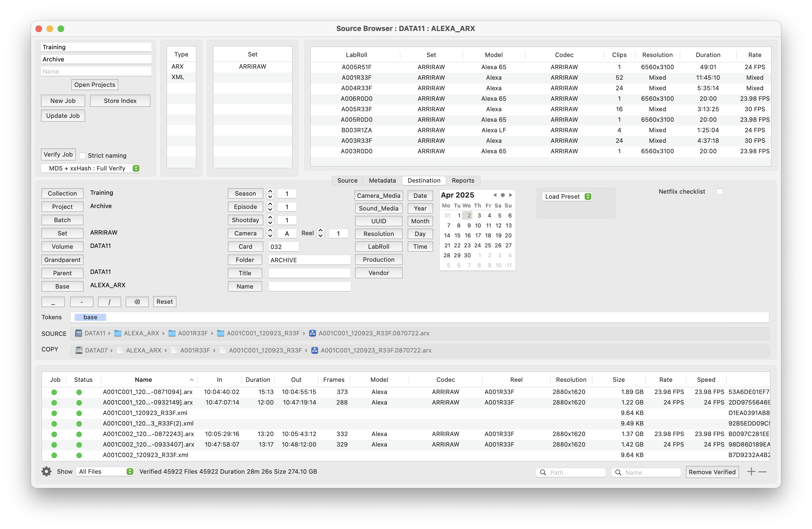Add the UUID token button

click(x=378, y=221)
